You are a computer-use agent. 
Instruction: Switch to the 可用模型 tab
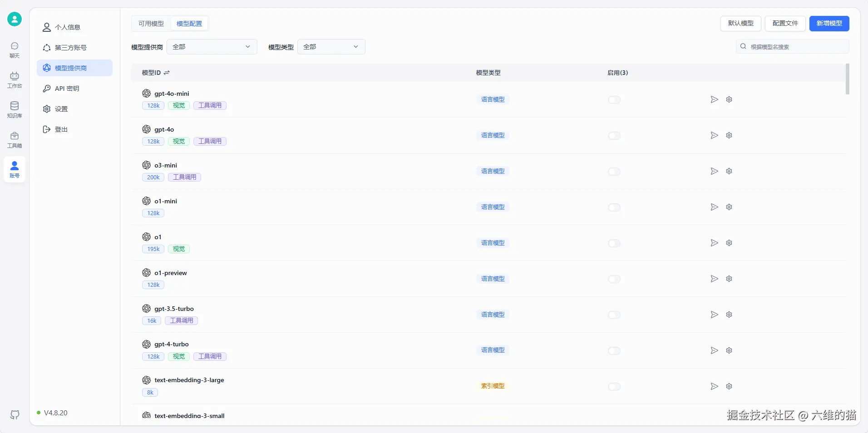[151, 24]
